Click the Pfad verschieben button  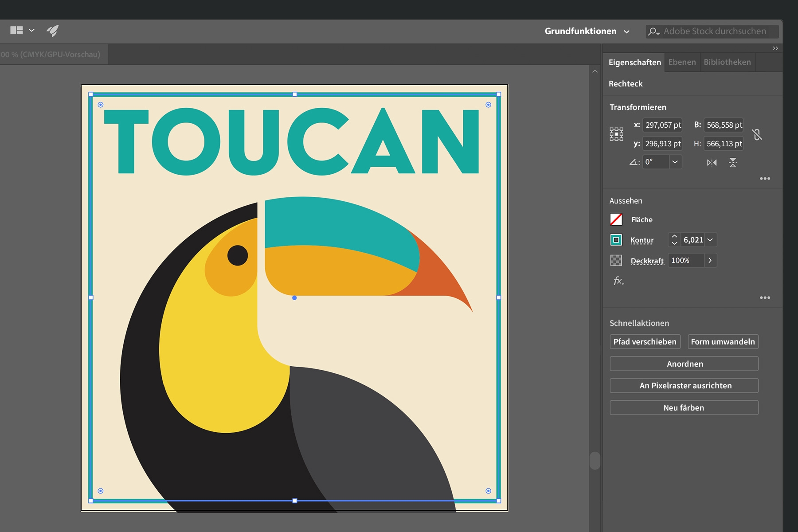(645, 342)
